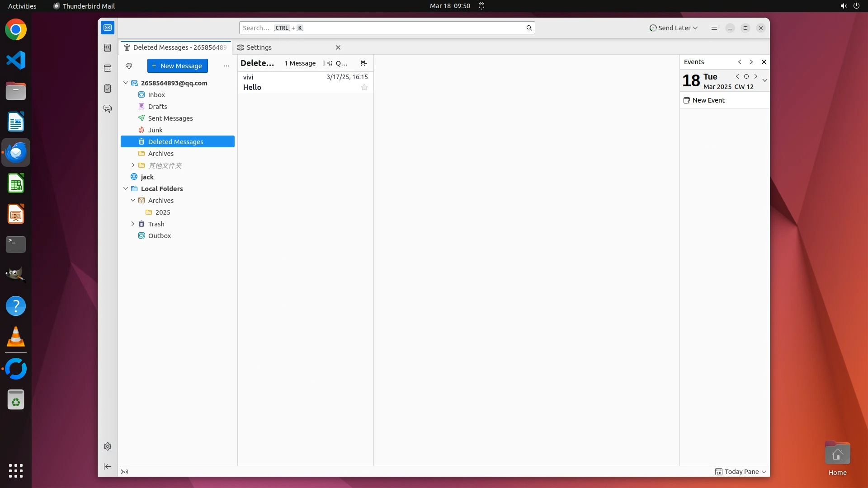Open the Thunderbird hamburger app menu
This screenshot has height=488, width=868.
pos(714,28)
